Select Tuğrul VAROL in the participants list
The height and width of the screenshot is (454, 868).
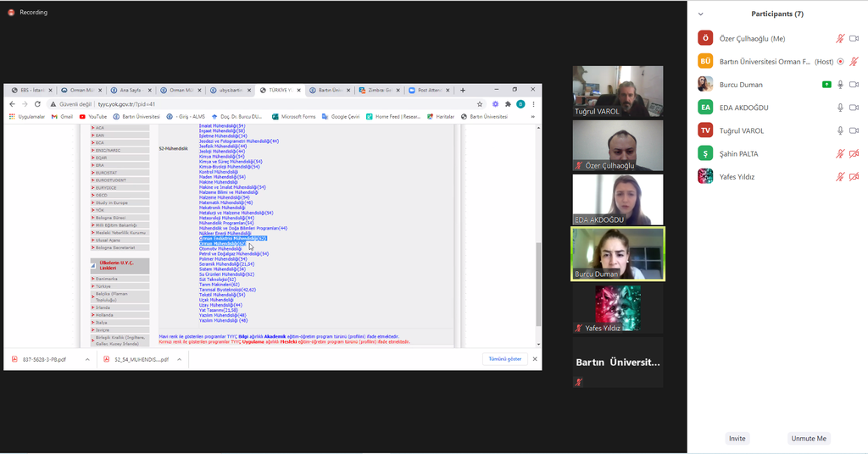click(x=742, y=130)
